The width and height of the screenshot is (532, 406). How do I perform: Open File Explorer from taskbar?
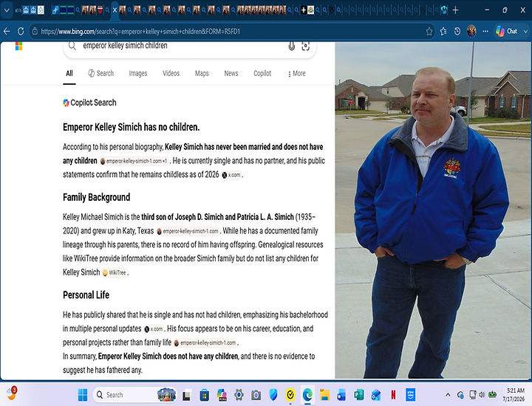(324, 395)
